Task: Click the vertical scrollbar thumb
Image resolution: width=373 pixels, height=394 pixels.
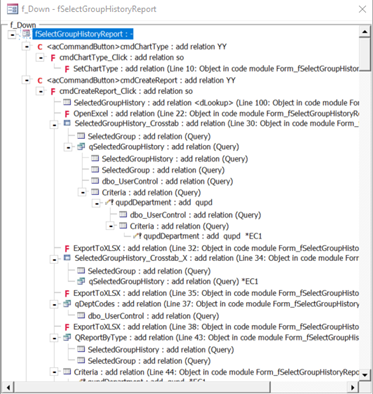Action: click(x=365, y=54)
